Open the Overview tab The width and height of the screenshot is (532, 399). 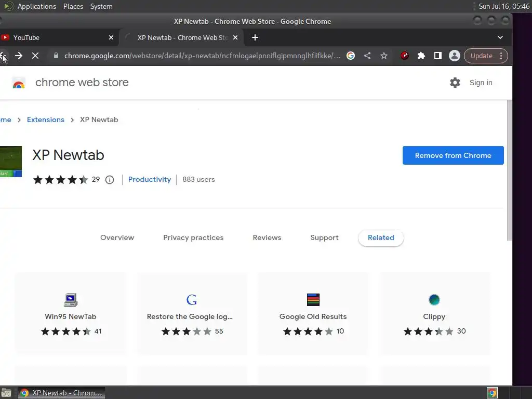coord(117,237)
